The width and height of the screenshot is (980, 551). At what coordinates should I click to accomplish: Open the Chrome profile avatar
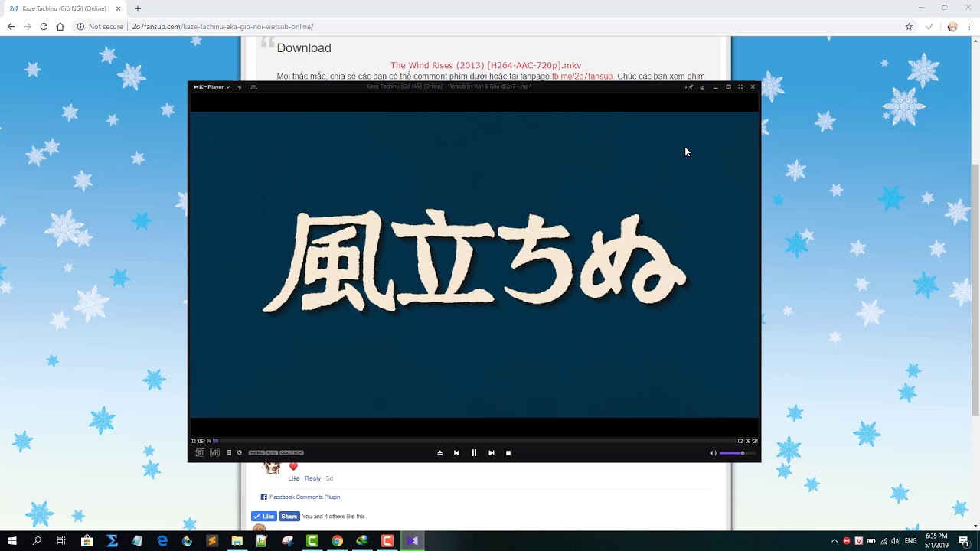click(952, 26)
